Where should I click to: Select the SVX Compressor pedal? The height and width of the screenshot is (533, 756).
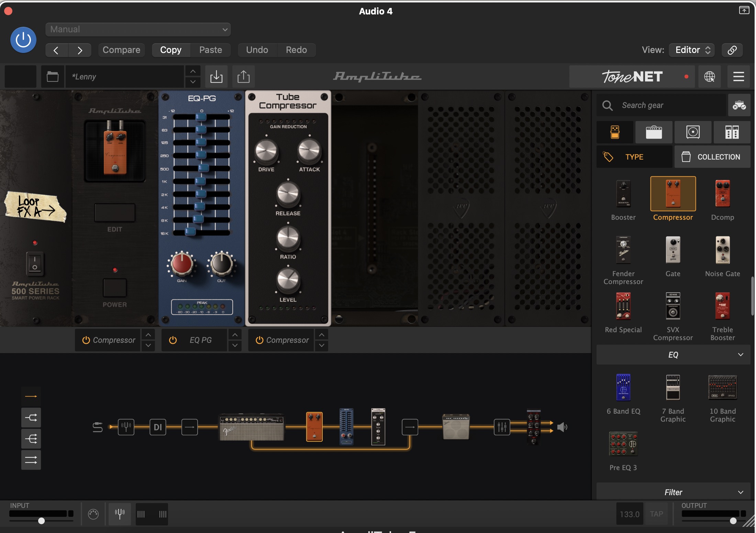(673, 306)
